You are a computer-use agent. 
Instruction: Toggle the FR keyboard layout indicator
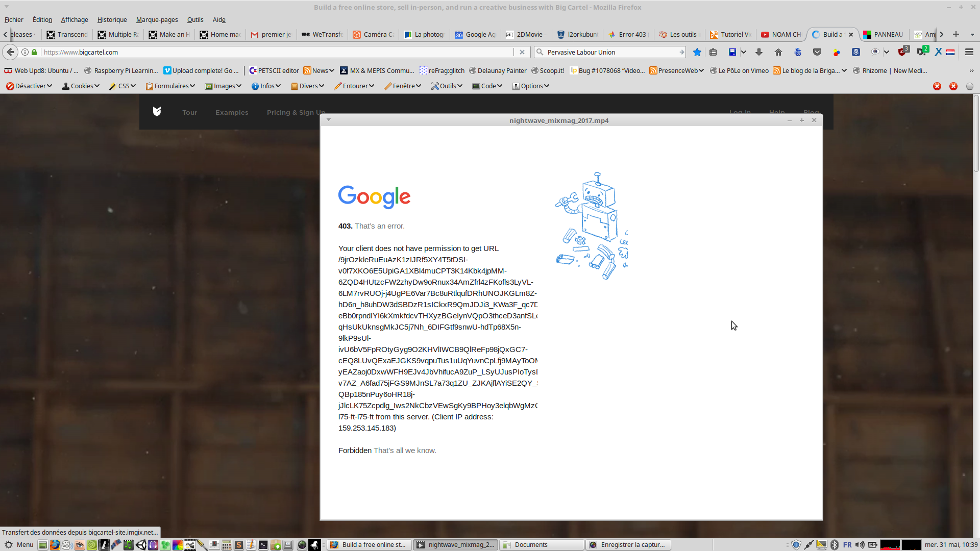847,545
